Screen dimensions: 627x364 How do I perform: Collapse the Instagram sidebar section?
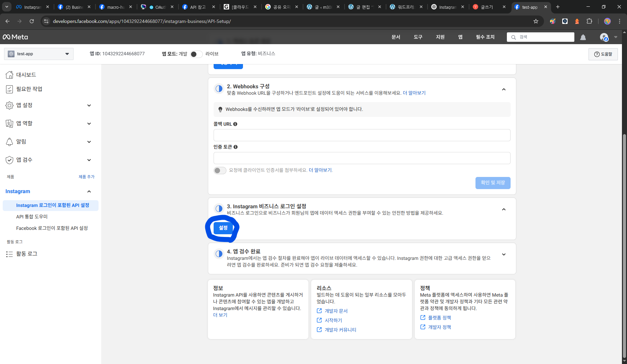click(x=89, y=191)
